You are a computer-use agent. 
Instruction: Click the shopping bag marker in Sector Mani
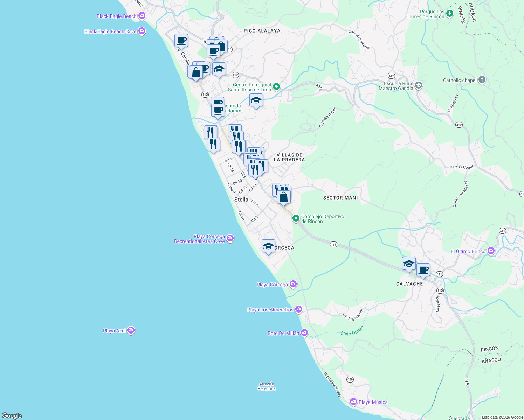pos(284,197)
